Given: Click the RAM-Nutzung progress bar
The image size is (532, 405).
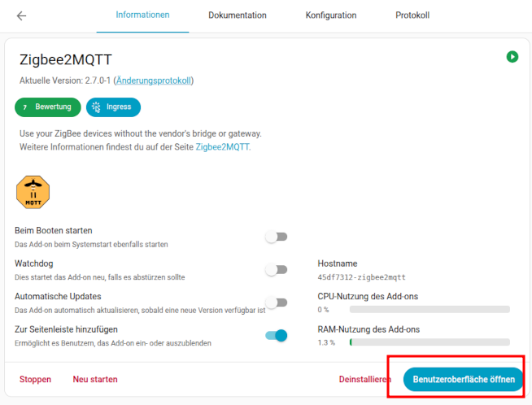Looking at the screenshot, I should (x=430, y=342).
